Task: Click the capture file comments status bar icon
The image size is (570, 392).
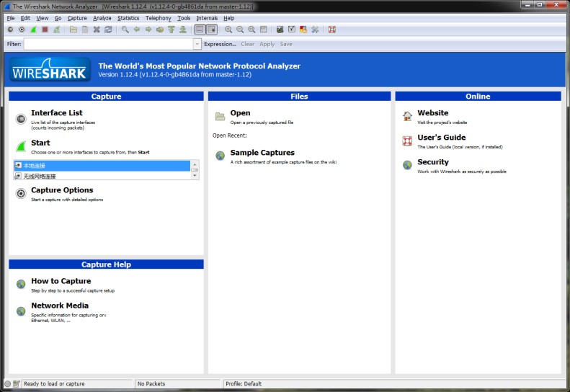Action: tap(17, 383)
